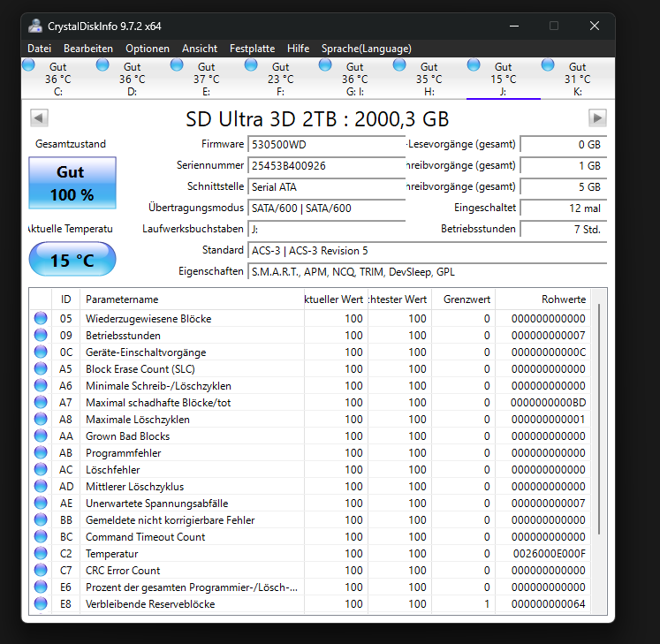The width and height of the screenshot is (660, 644).
Task: Select the K: drive tab
Action: 577,79
